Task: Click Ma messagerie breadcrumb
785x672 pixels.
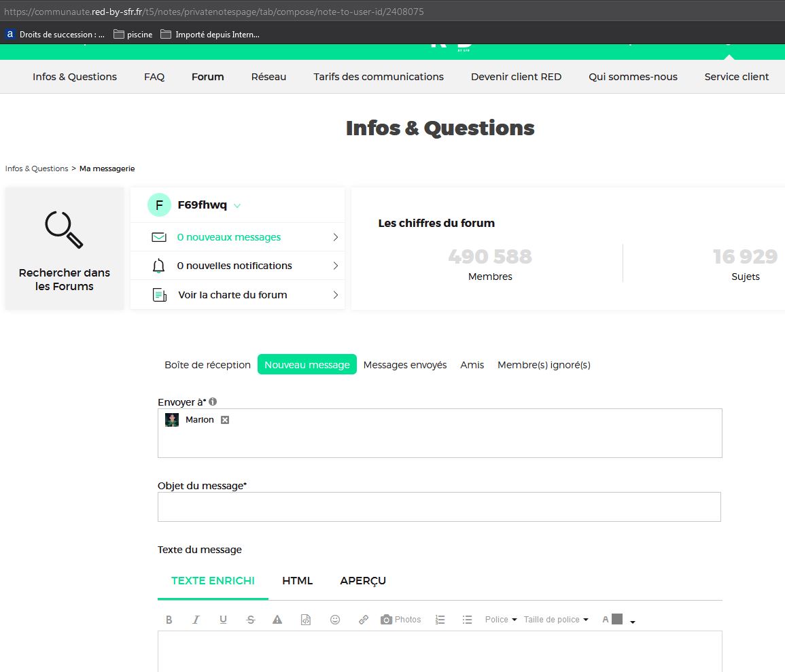Action: (107, 169)
